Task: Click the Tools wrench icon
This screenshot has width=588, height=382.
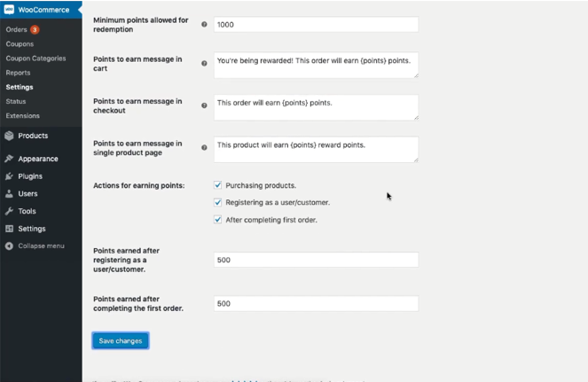Action: point(9,211)
